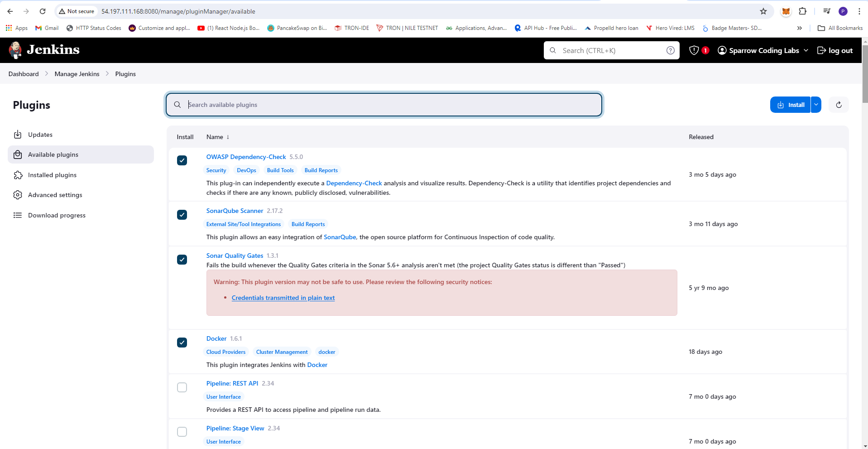Click the magnifier icon in plugin search
This screenshot has width=868, height=449.
point(177,105)
